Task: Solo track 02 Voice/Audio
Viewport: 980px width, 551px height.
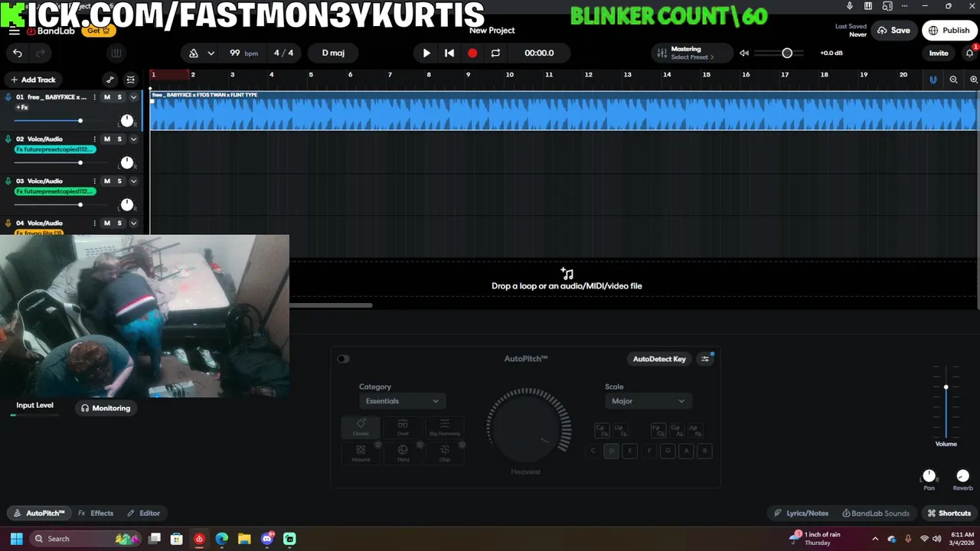Action: tap(119, 139)
